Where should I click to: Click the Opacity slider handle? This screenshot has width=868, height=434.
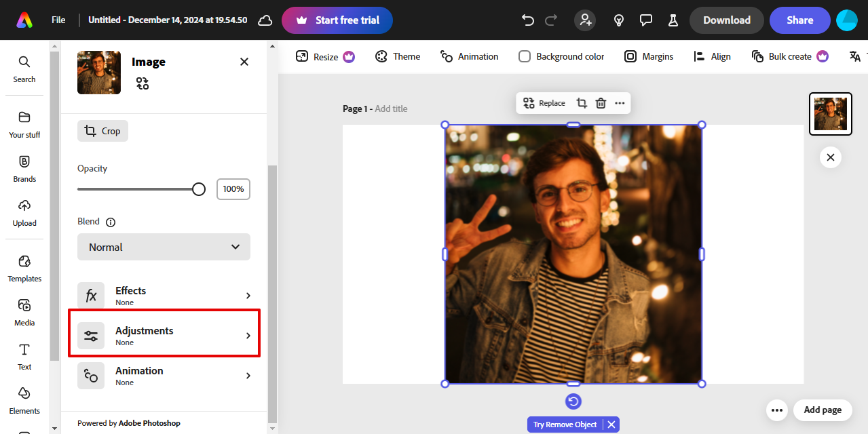[x=199, y=189]
